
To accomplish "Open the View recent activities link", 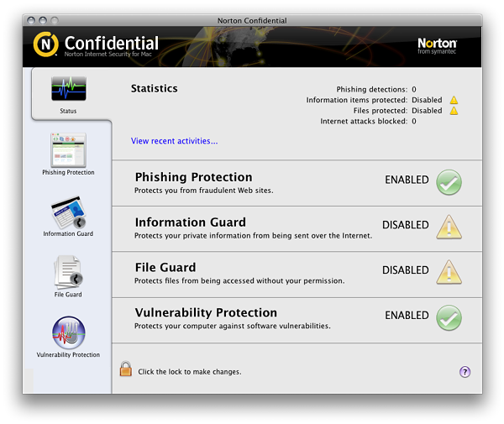I will pos(174,141).
